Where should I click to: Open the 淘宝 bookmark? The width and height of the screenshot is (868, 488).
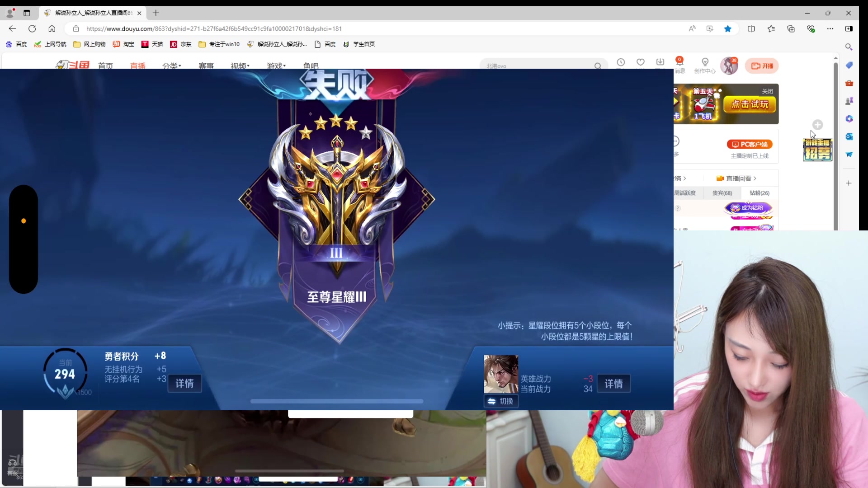(124, 44)
